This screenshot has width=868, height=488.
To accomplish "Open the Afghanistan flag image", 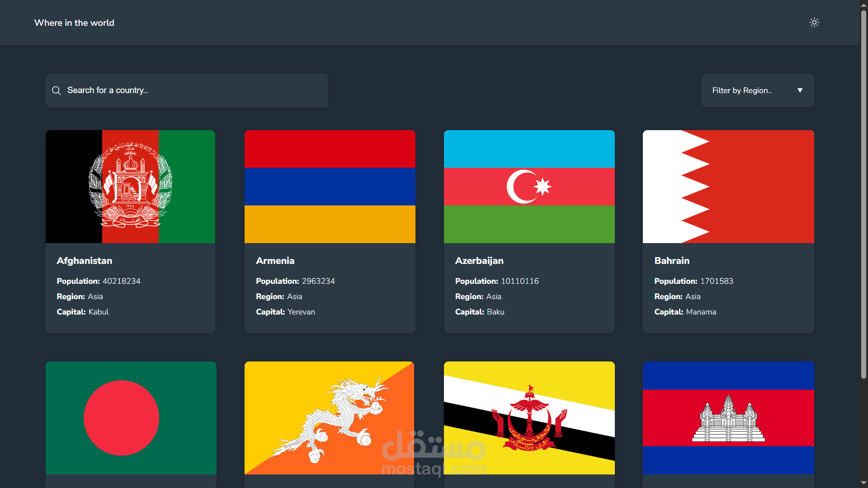I will tap(130, 187).
